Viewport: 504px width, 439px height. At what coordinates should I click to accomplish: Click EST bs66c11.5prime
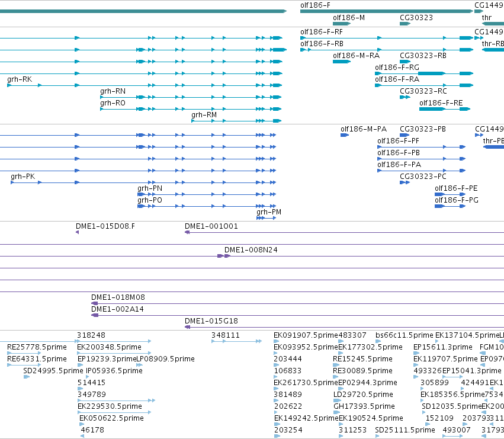pyautogui.click(x=405, y=335)
